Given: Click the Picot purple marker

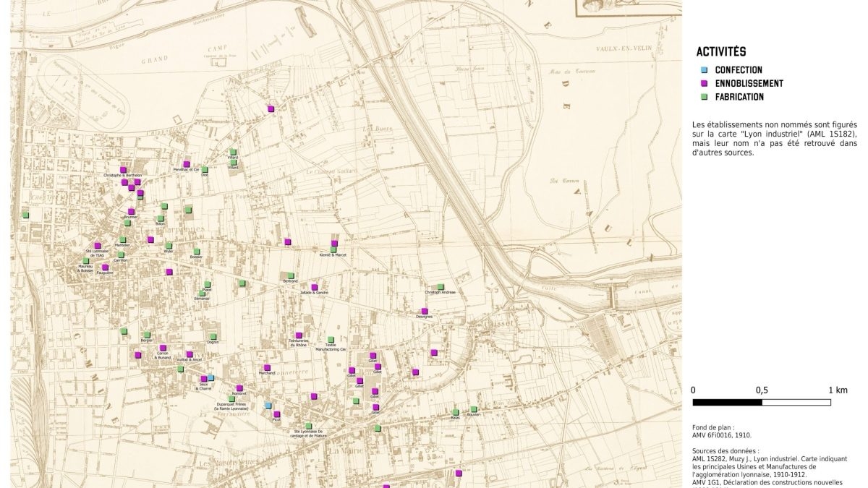Looking at the screenshot, I should 276,414.
